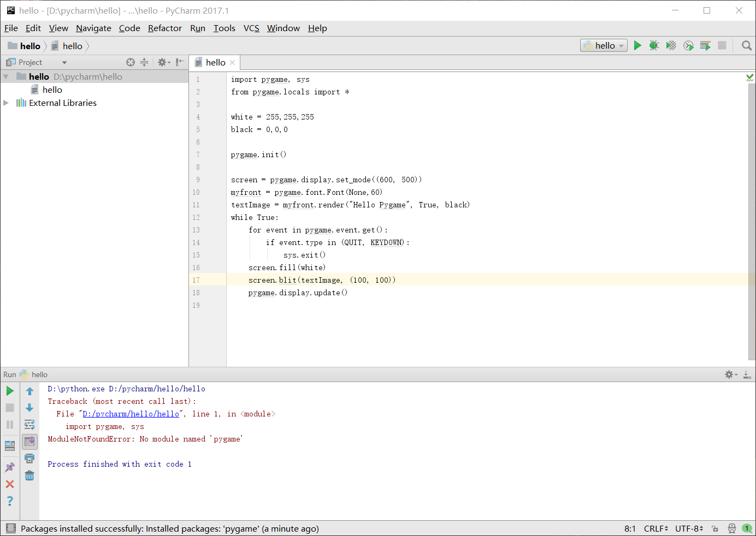Toggle tool window buttons in status bar corner
Screen dimensions: 756x536
(x=10, y=528)
